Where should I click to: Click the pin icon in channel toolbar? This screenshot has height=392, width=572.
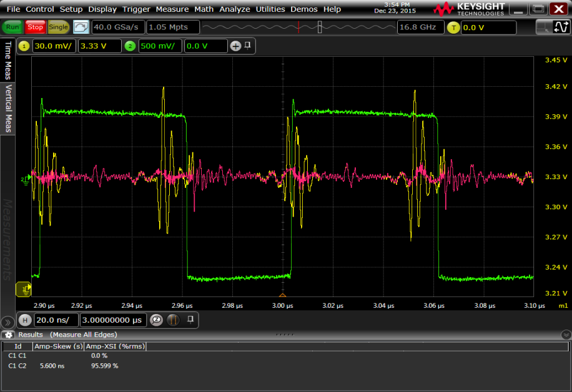(248, 45)
